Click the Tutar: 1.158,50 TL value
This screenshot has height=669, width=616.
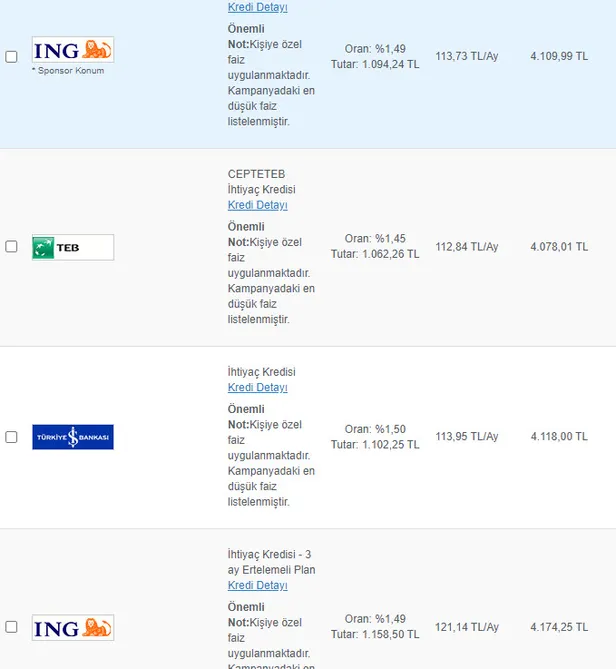pos(375,634)
